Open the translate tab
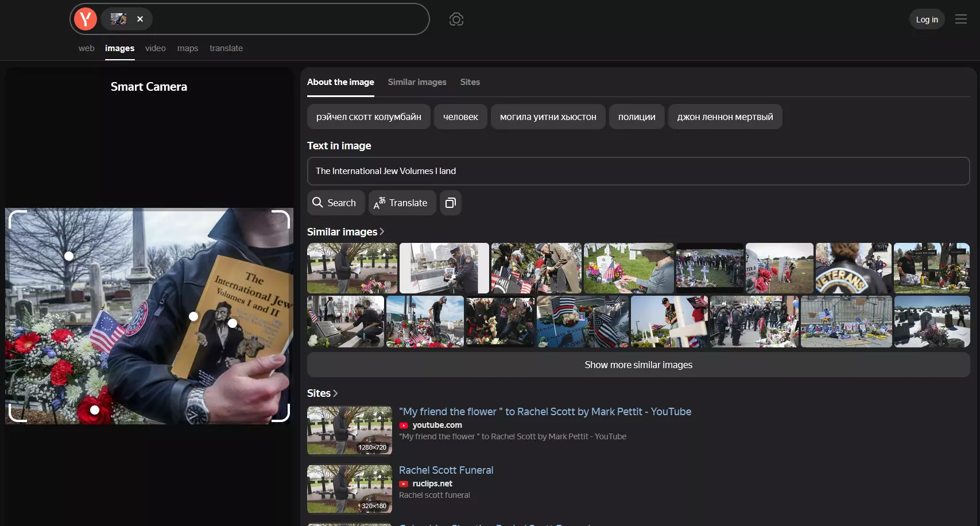The height and width of the screenshot is (526, 980). (226, 48)
